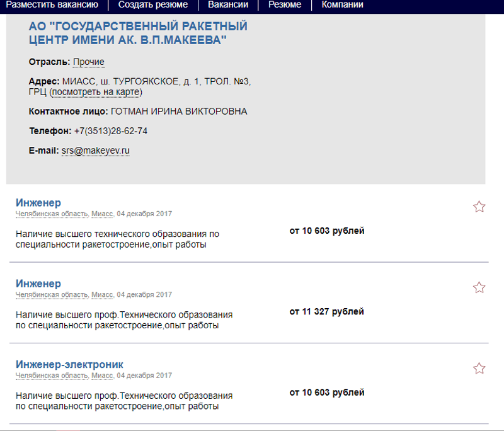This screenshot has height=431, width=504.
Task: Click salary 'от 10 603 рублей' of first Инженер
Action: click(x=327, y=231)
